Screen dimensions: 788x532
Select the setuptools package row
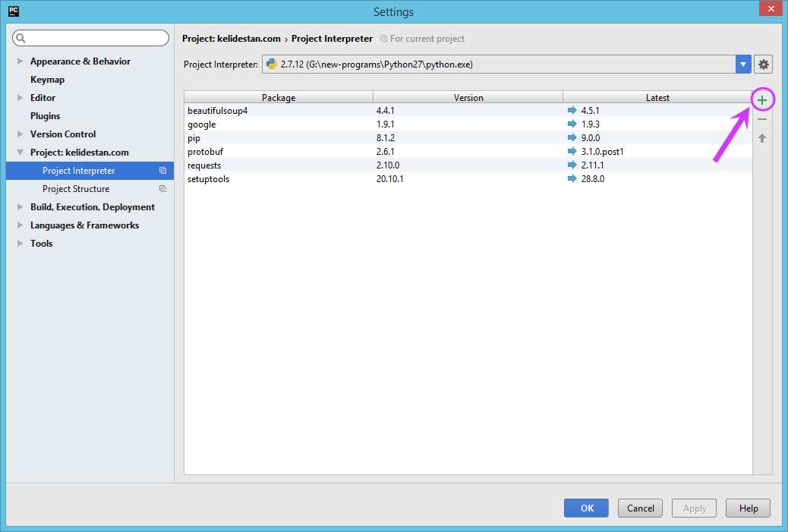(x=468, y=178)
